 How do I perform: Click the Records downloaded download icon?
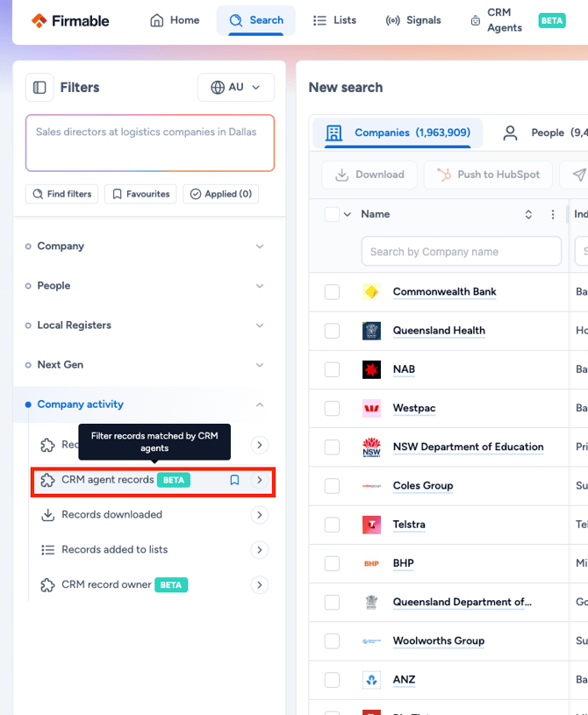[48, 515]
